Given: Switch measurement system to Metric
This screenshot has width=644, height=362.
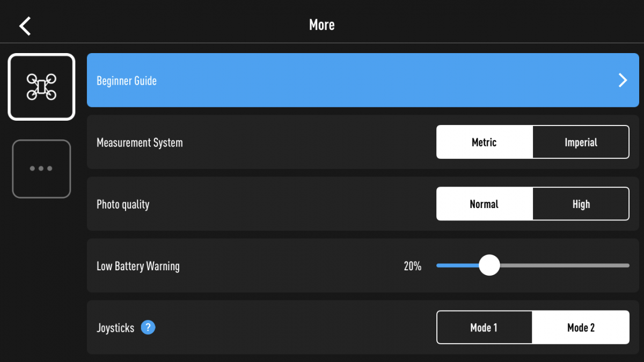Looking at the screenshot, I should [484, 142].
